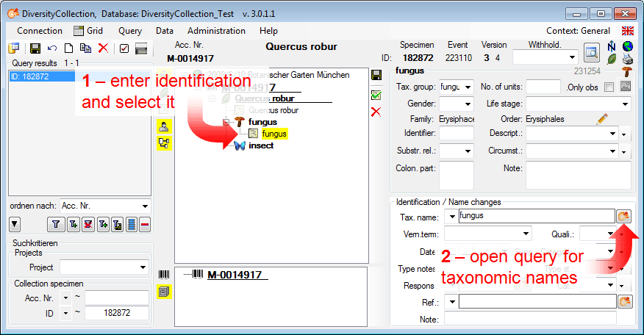Click the printer icon at top right
The height and width of the screenshot is (335, 644).
pyautogui.click(x=626, y=58)
